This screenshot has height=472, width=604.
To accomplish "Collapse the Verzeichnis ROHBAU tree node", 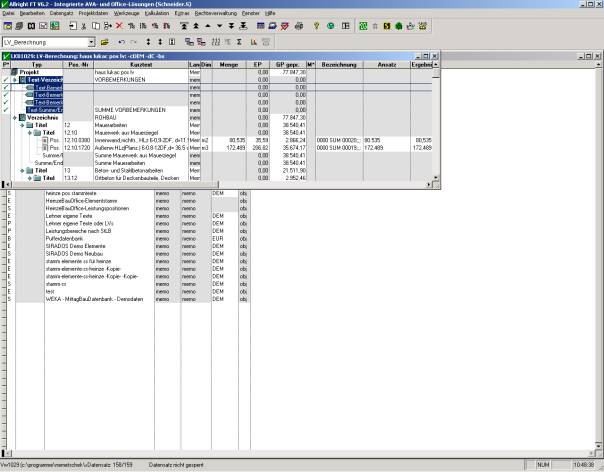I will coord(15,118).
